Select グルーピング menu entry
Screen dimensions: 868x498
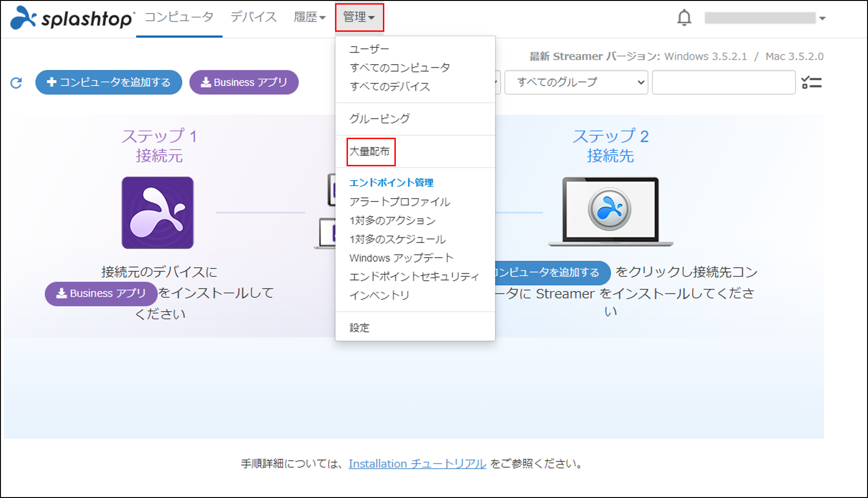380,118
